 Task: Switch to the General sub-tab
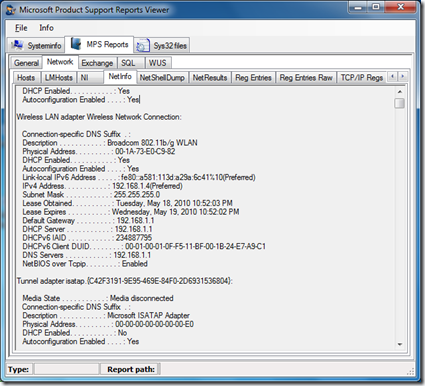coord(26,63)
